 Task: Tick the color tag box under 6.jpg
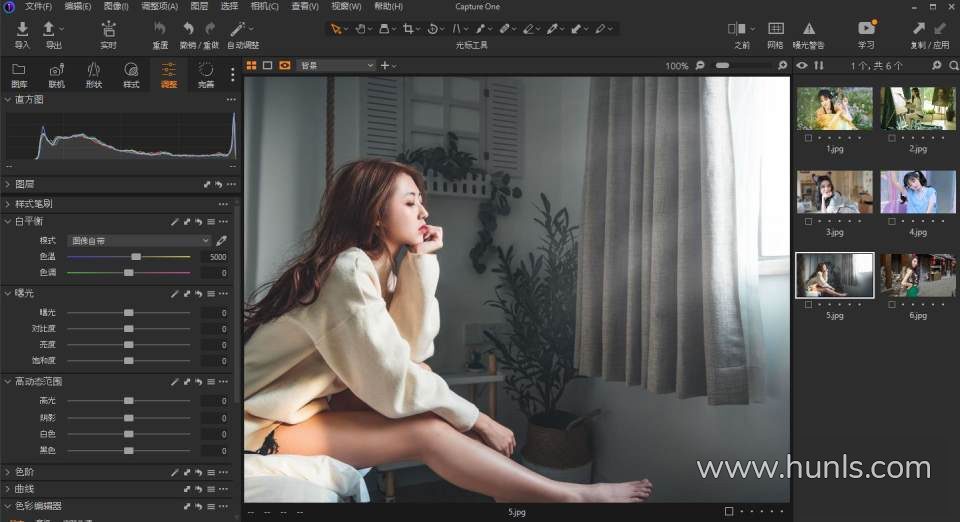click(891, 305)
